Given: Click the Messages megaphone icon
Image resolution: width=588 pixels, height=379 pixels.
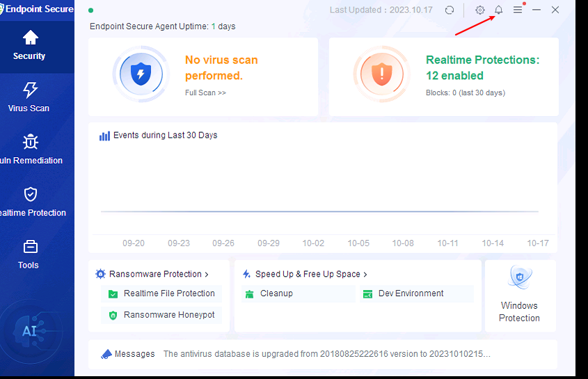Looking at the screenshot, I should coord(106,354).
